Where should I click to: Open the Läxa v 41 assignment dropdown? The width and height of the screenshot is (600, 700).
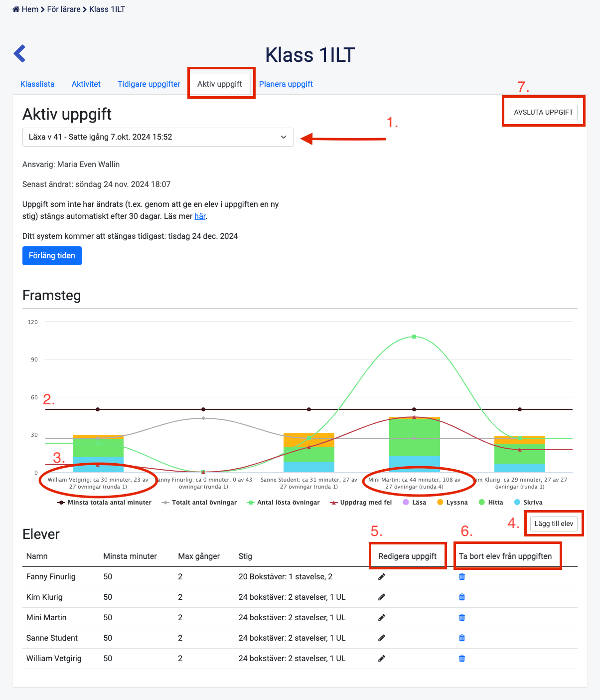click(158, 137)
